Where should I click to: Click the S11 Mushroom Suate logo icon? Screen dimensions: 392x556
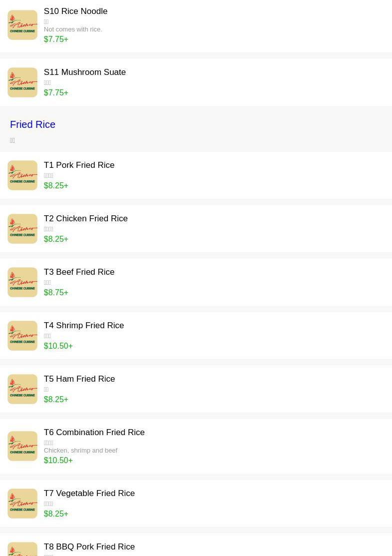click(x=22, y=82)
